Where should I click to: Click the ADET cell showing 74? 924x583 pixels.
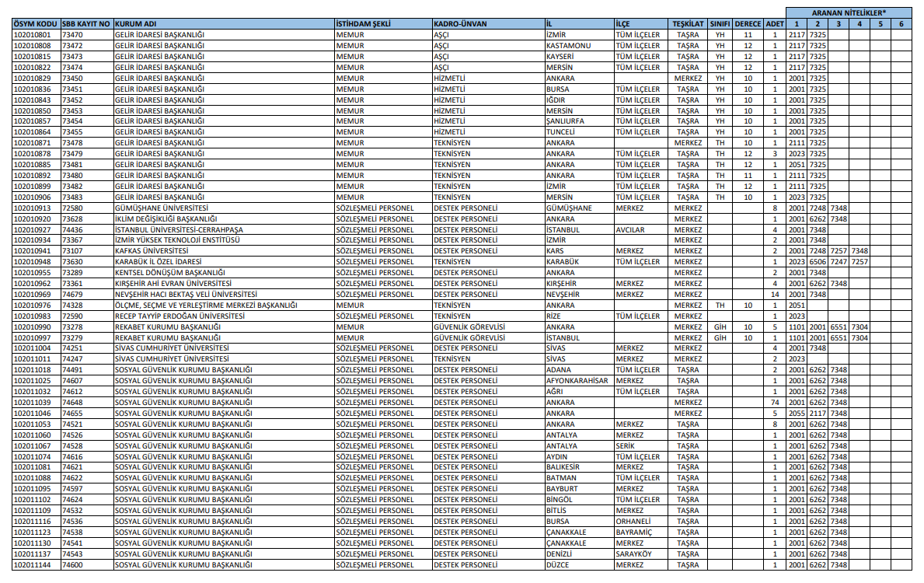click(774, 403)
